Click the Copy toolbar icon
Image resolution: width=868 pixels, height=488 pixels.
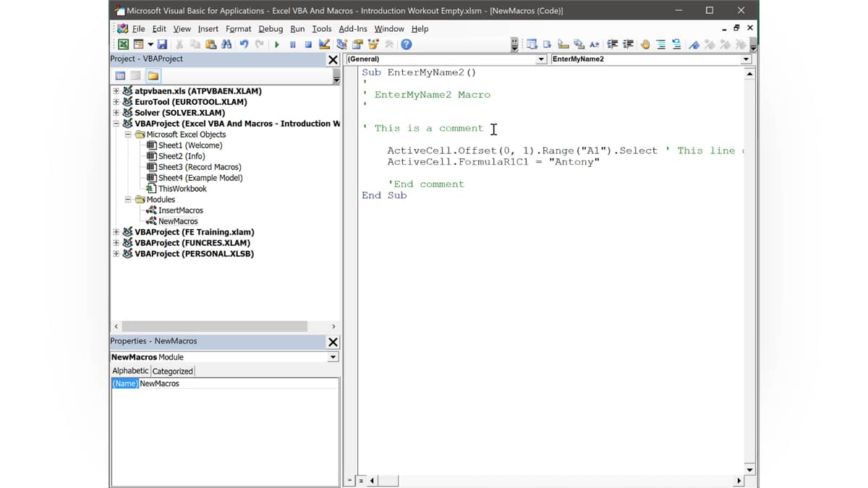coord(195,45)
